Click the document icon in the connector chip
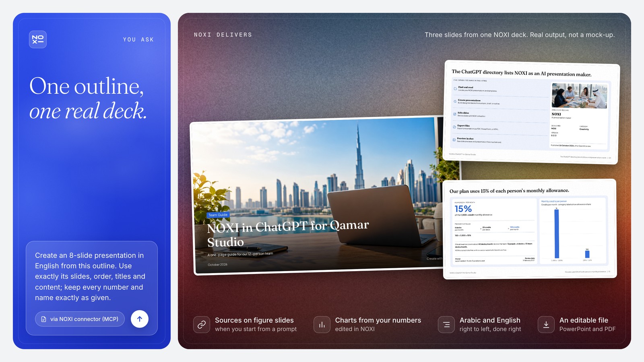The width and height of the screenshot is (644, 362). click(43, 319)
